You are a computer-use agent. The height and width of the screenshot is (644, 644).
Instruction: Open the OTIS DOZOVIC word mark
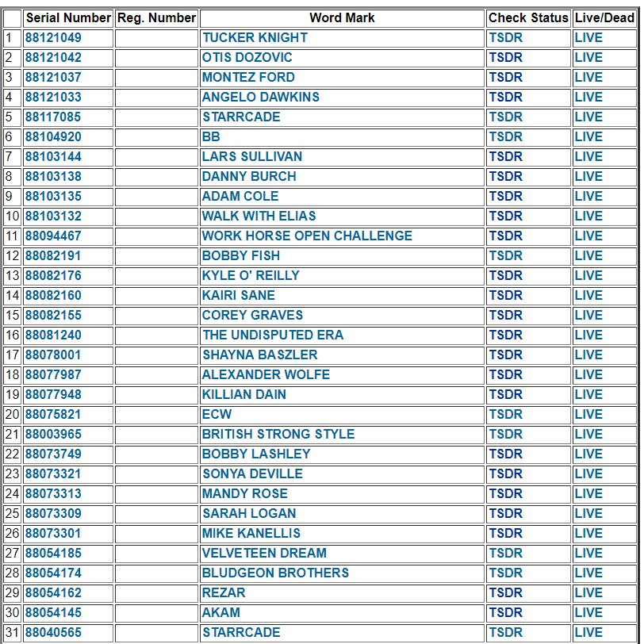[x=247, y=57]
